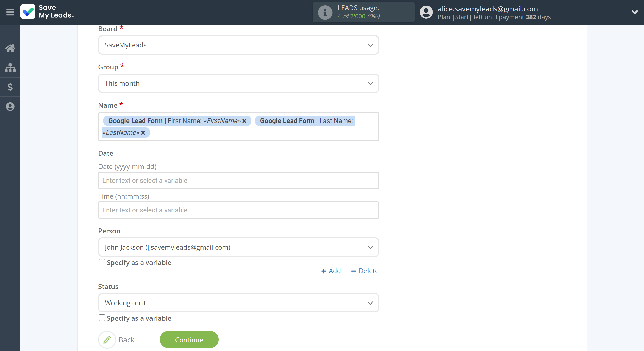Image resolution: width=644 pixels, height=351 pixels.
Task: Open the billing dollar sidebar icon
Action: click(x=10, y=87)
